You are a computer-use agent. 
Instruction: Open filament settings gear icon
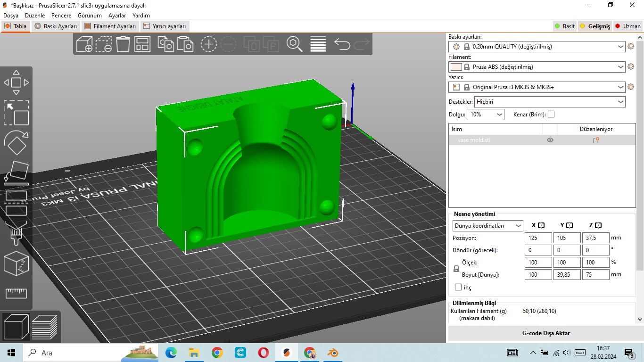click(631, 66)
